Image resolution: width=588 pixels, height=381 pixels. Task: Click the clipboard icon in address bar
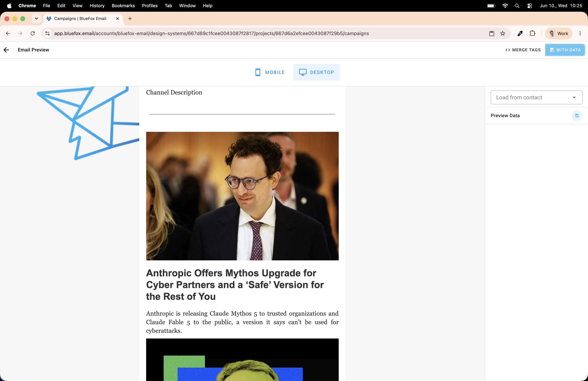click(x=492, y=33)
